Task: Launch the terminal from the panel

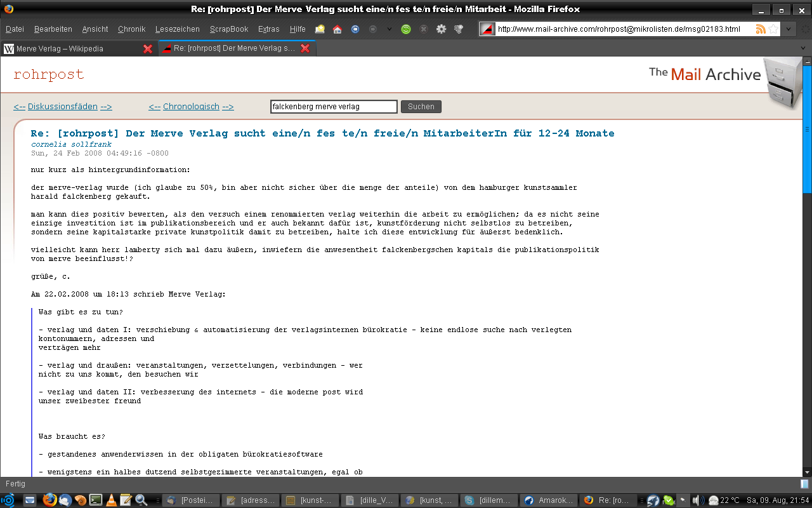Action: coord(96,500)
